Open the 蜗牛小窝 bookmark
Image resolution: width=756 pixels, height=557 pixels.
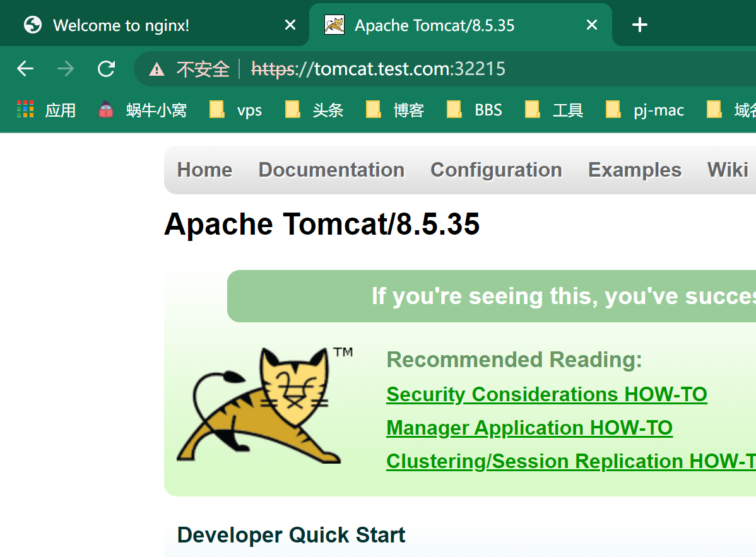pyautogui.click(x=143, y=110)
